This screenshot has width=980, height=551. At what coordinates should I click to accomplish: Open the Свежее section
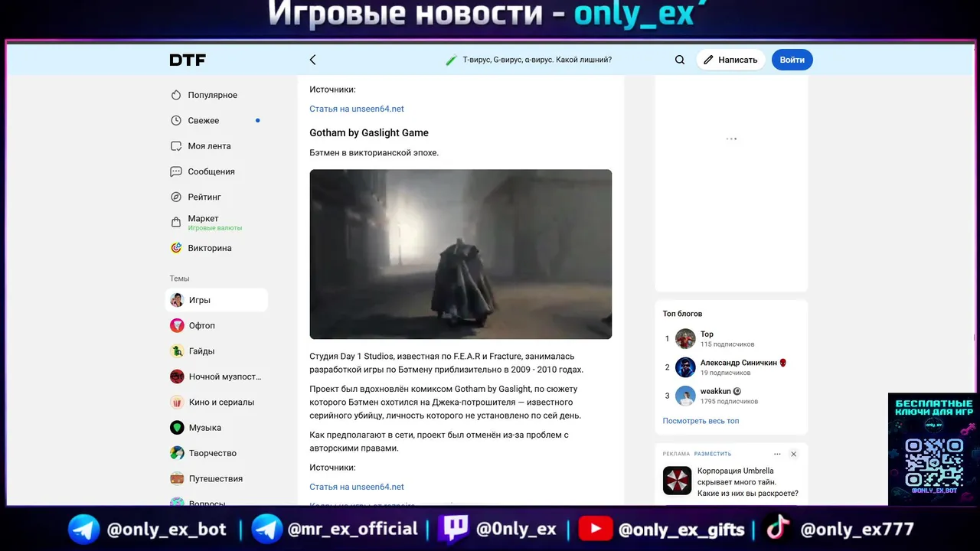click(x=204, y=120)
